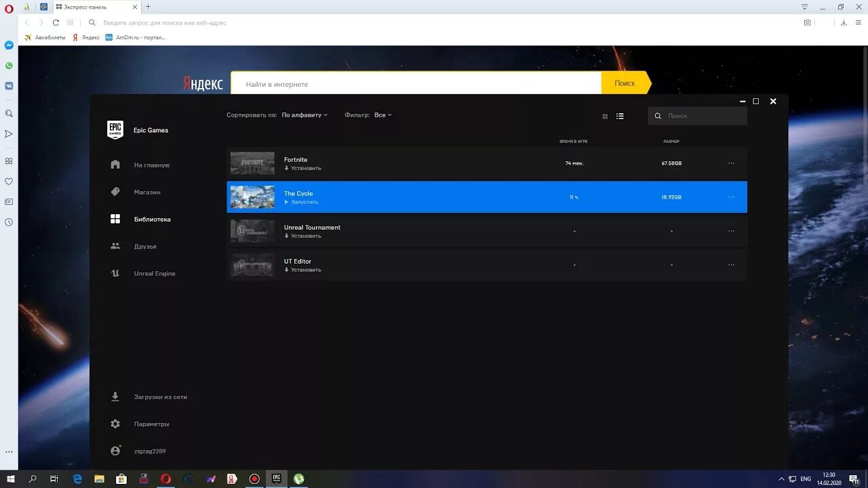Screen dimensions: 868x488
Task: Open The Cycle row options menu
Action: (731, 197)
